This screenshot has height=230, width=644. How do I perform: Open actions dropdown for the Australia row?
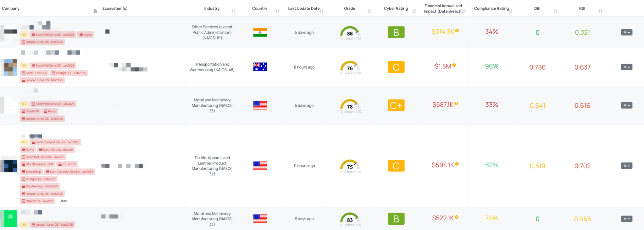click(x=626, y=67)
